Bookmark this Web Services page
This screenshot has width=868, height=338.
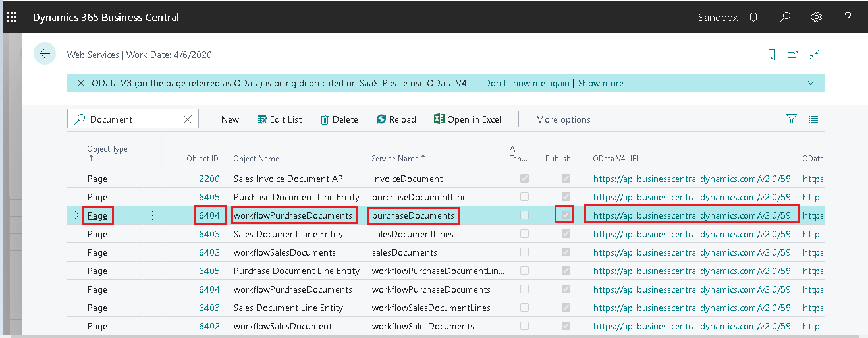coord(773,55)
